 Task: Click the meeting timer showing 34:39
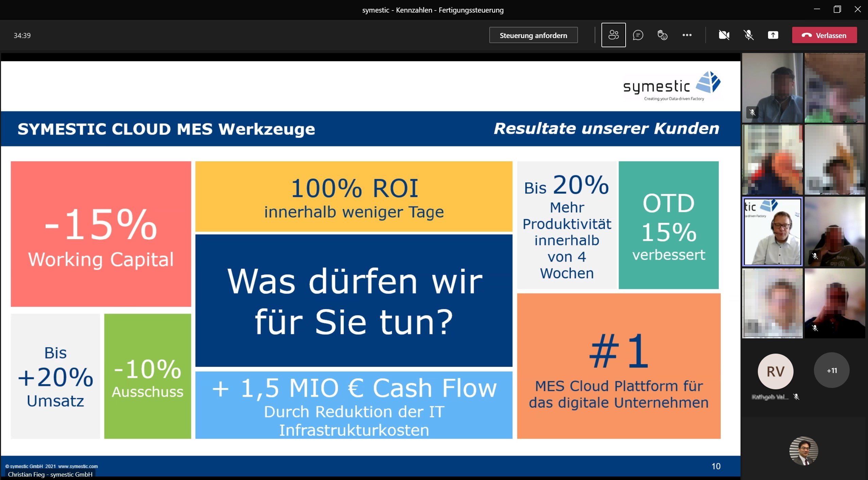(22, 35)
